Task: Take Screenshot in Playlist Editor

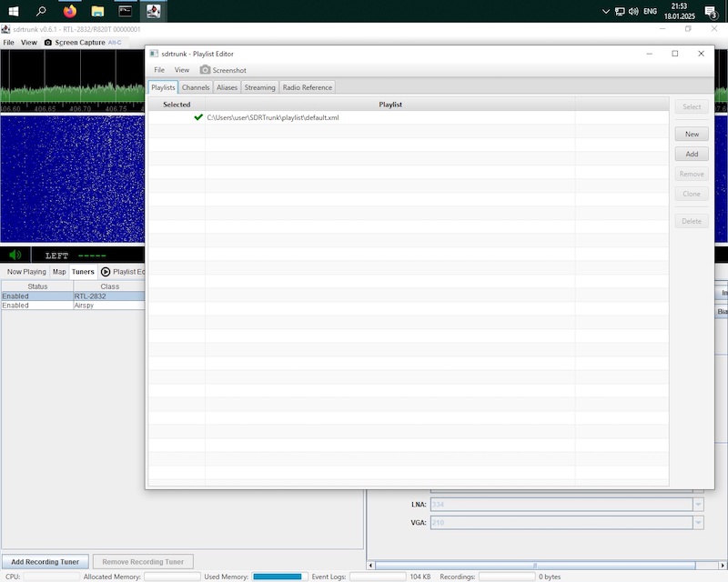Action: tap(223, 70)
